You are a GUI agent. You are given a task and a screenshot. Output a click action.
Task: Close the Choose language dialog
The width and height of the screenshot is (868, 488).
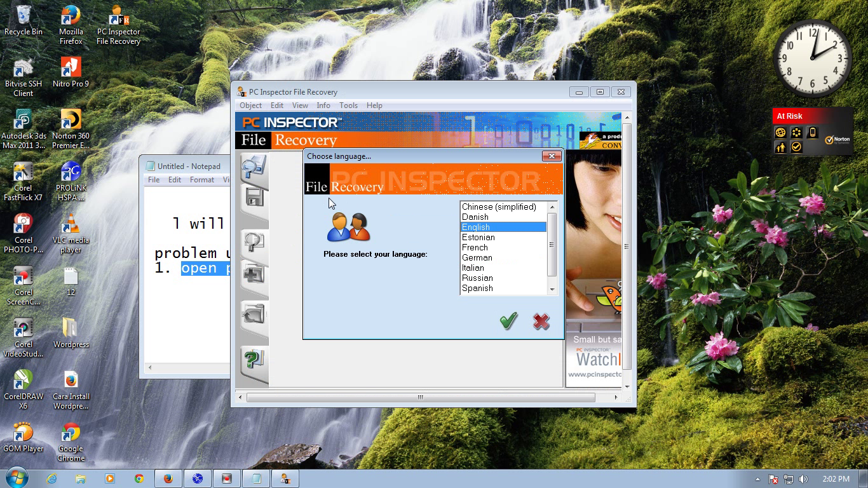(552, 156)
